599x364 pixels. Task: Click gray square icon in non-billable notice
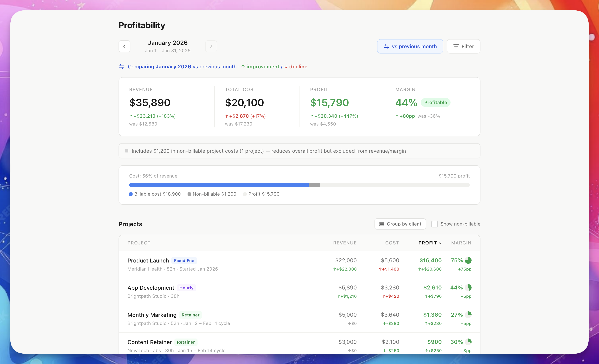[x=127, y=151]
